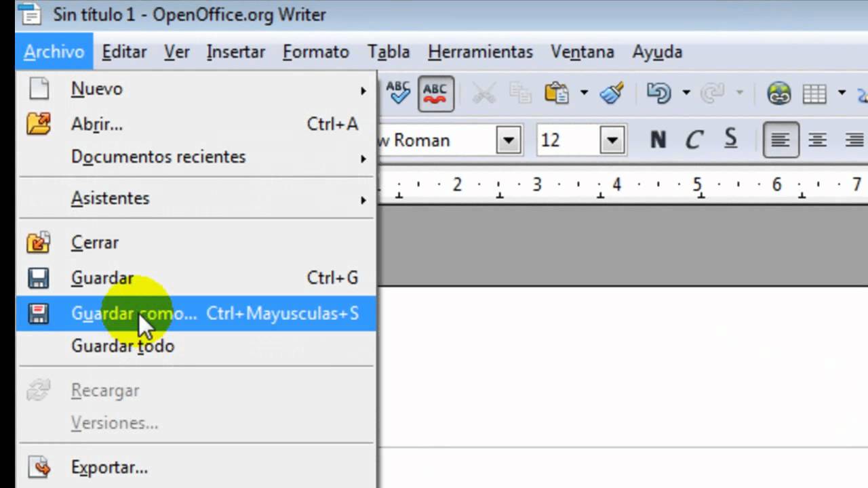Open the font name dropdown arrow
The image size is (868, 488).
pyautogui.click(x=508, y=140)
